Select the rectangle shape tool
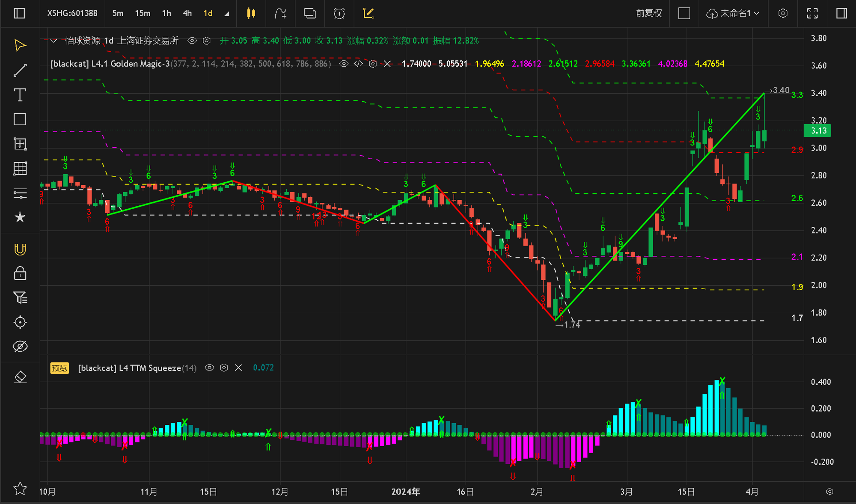Viewport: 856px width, 504px height. pos(20,119)
